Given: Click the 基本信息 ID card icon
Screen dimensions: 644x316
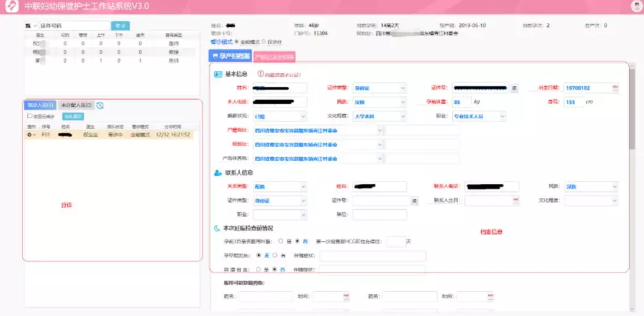Looking at the screenshot, I should (218, 74).
